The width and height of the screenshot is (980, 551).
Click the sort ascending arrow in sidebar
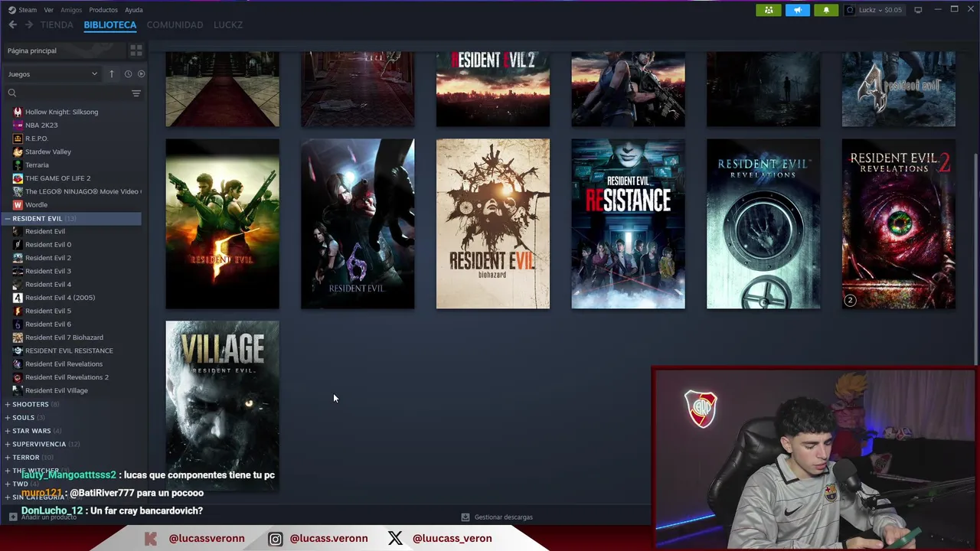click(111, 74)
